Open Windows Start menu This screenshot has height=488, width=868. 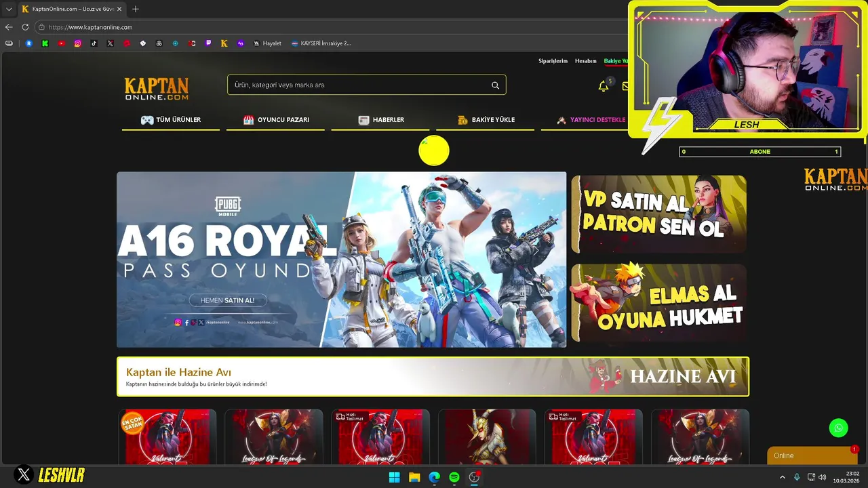click(394, 477)
